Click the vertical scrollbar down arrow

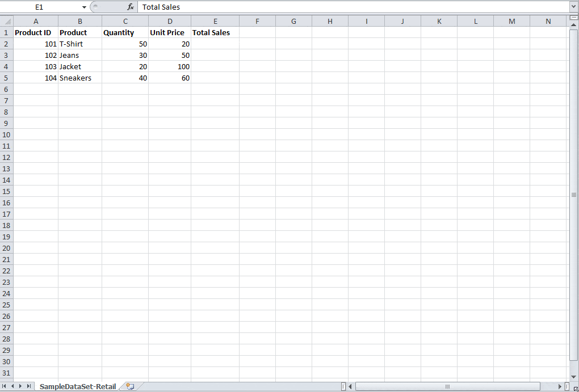(x=574, y=376)
